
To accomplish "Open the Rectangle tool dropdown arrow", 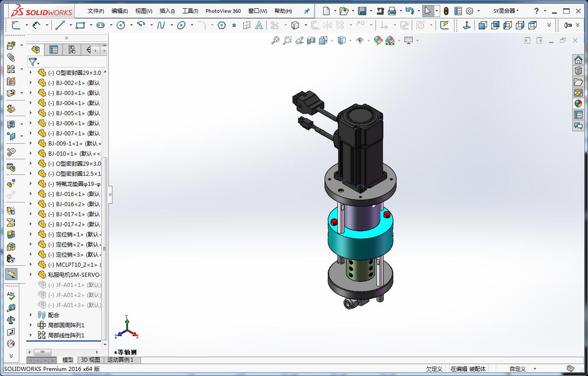I will (x=91, y=26).
